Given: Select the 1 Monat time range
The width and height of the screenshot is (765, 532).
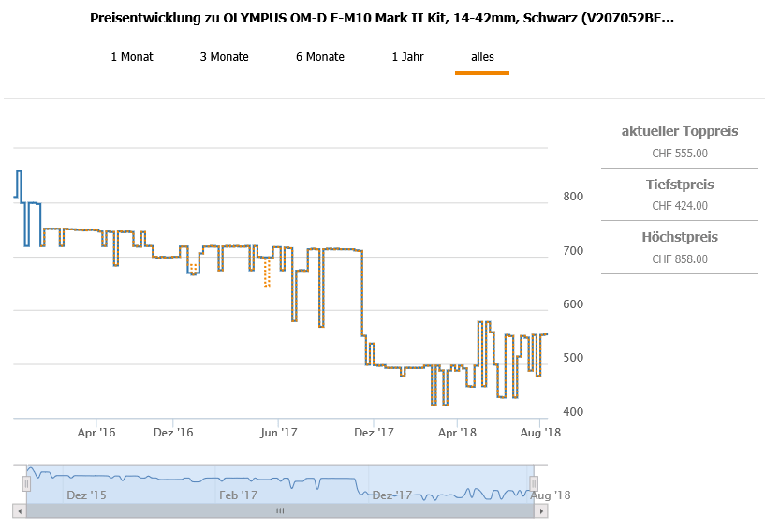Looking at the screenshot, I should click(132, 57).
